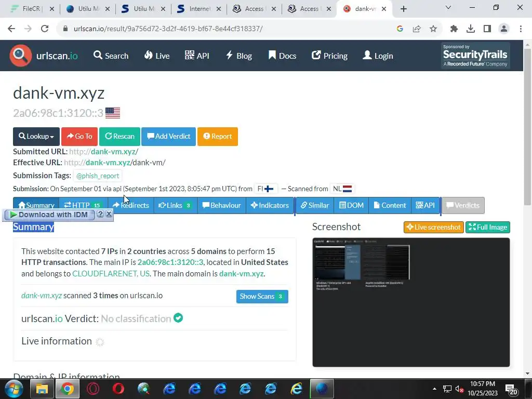Open the tab search chevron dropdown
Screen dimensions: 532x399
click(448, 7)
